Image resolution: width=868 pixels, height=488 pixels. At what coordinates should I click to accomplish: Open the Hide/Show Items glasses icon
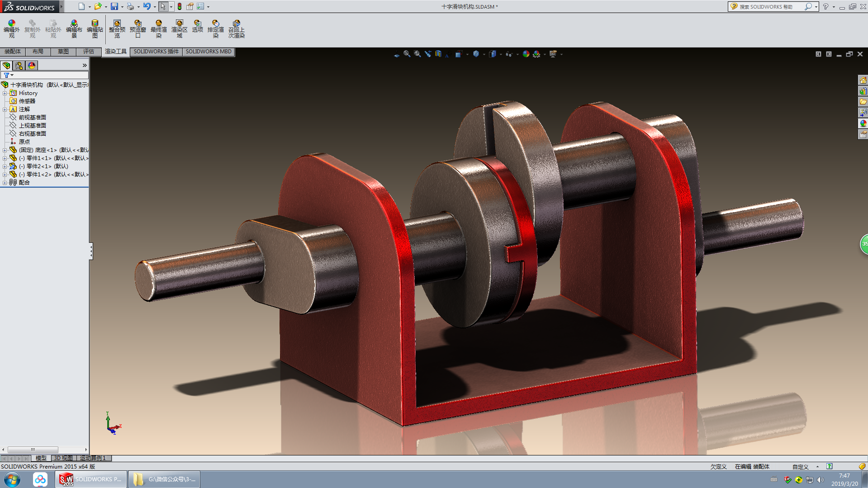tap(509, 54)
